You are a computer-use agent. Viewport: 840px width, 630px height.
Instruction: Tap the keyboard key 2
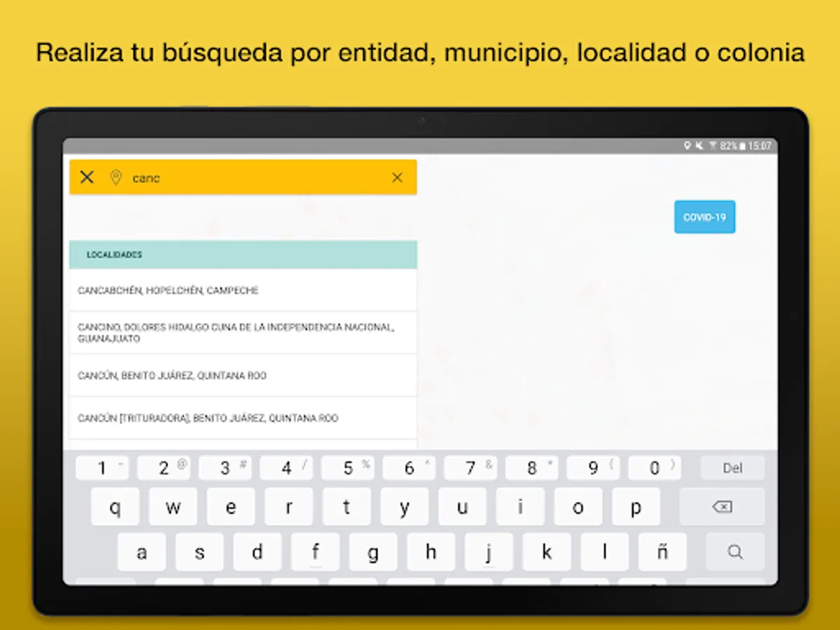(x=164, y=468)
